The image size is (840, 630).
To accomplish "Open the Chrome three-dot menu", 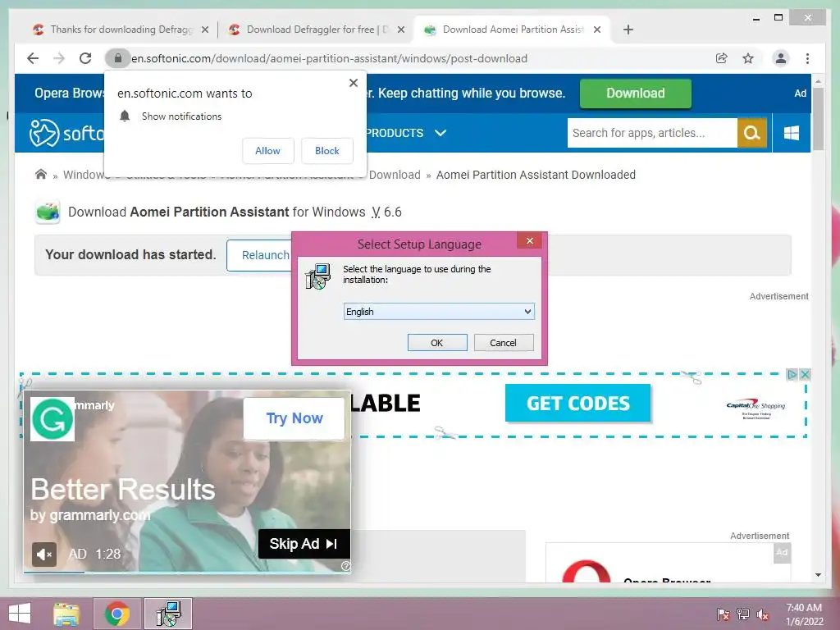I will click(x=807, y=58).
